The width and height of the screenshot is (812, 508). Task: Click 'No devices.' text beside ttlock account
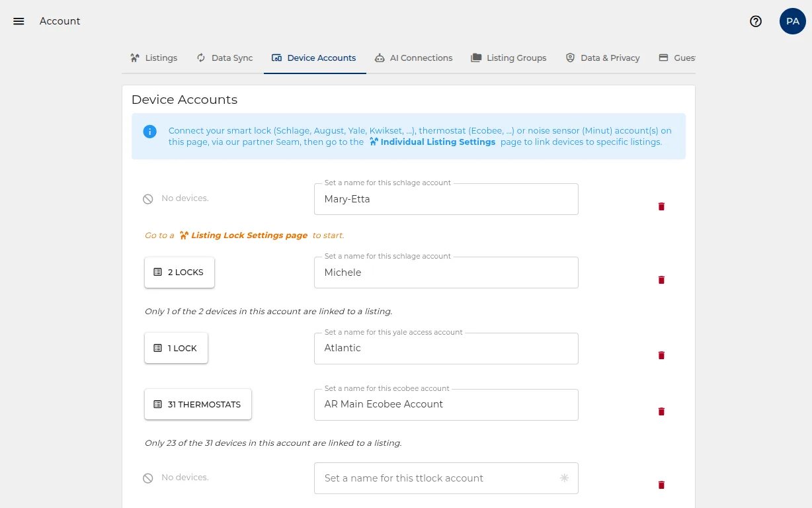[x=185, y=478]
